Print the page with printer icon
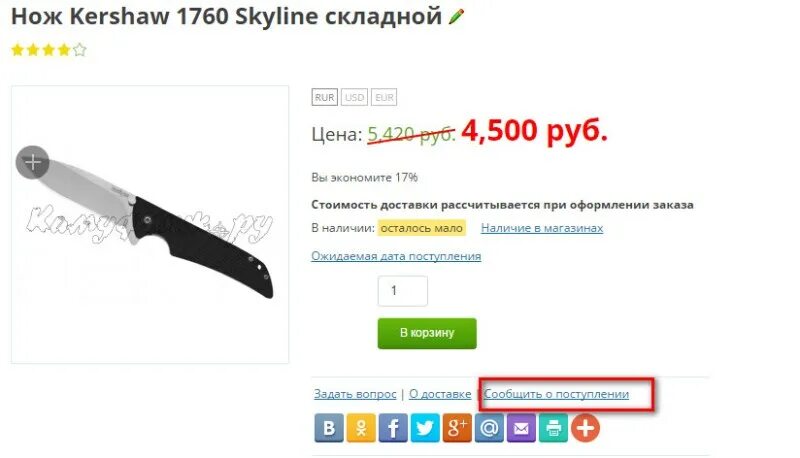This screenshot has width=800, height=458. tap(553, 427)
